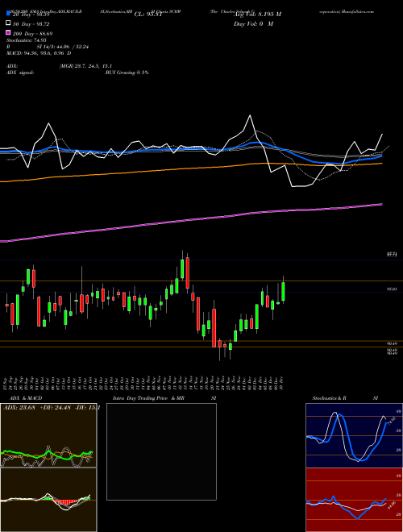The height and width of the screenshot is (532, 403).
Task: Click the 'ADX: 23.68 +DY: 24.48 -DY: 15.1' readout
Action: pyautogui.click(x=52, y=408)
